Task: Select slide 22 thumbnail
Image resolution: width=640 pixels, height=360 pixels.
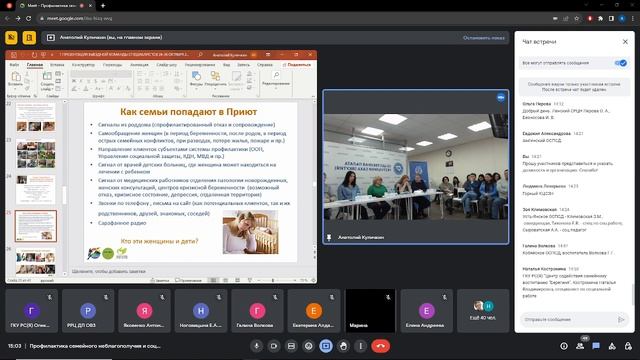Action: click(36, 117)
